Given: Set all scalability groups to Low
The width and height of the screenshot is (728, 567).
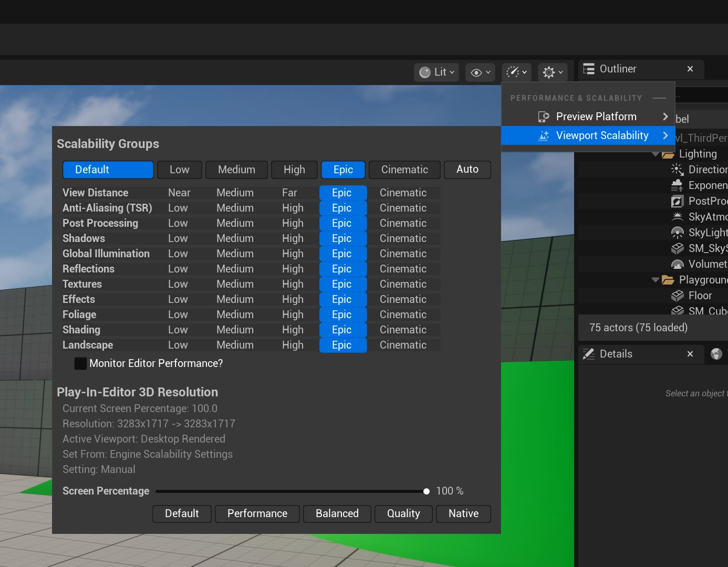Looking at the screenshot, I should [180, 170].
